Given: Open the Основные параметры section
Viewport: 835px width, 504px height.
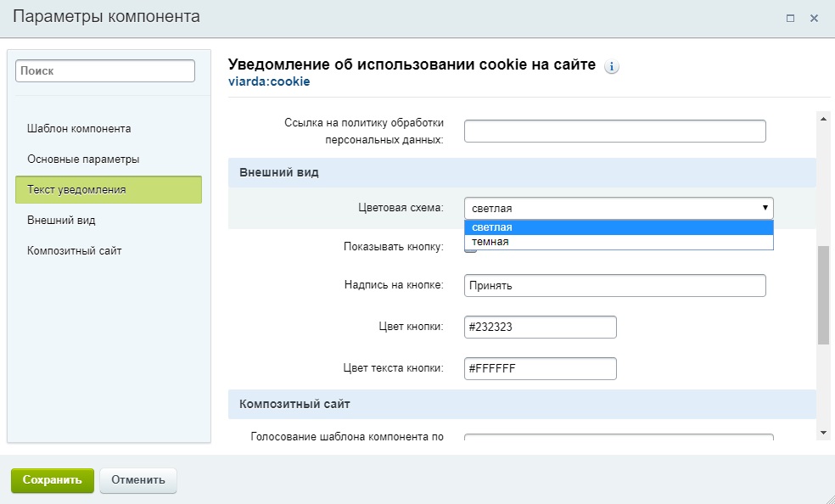Looking at the screenshot, I should point(76,159).
